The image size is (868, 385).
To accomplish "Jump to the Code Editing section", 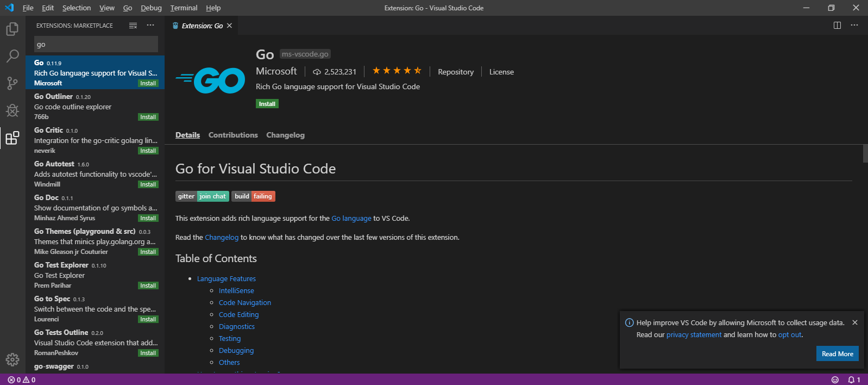I will tap(238, 314).
